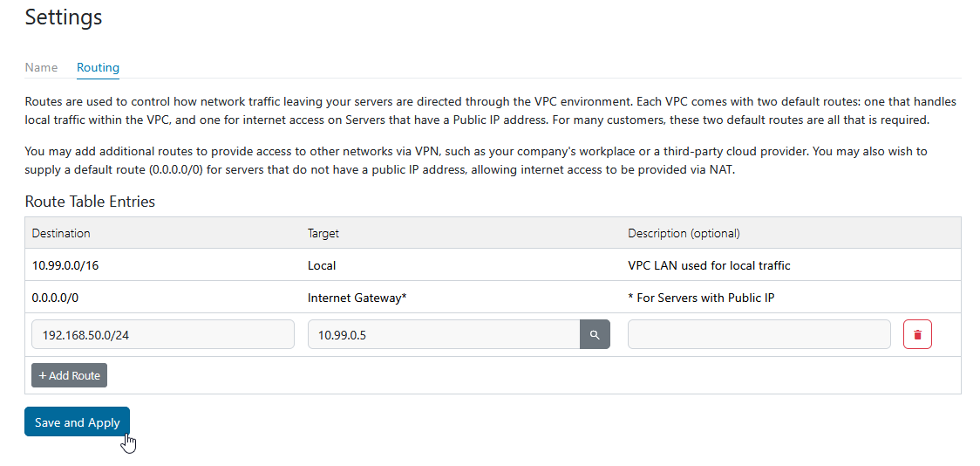Click the 0.0.0.0/0 destination cell
Viewport: 980px width, 466px height.
coord(55,298)
